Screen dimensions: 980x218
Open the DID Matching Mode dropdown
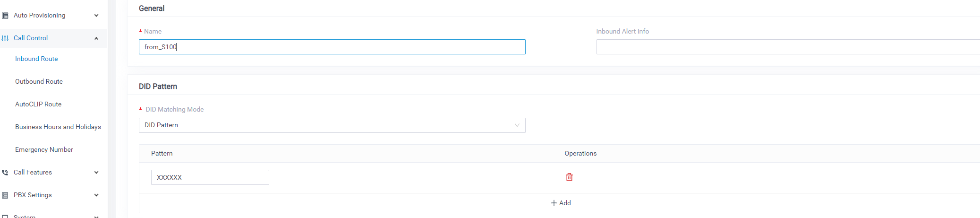coord(332,125)
